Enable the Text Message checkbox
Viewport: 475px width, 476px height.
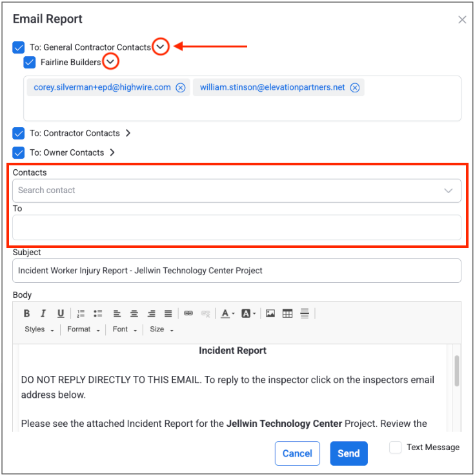click(x=396, y=448)
